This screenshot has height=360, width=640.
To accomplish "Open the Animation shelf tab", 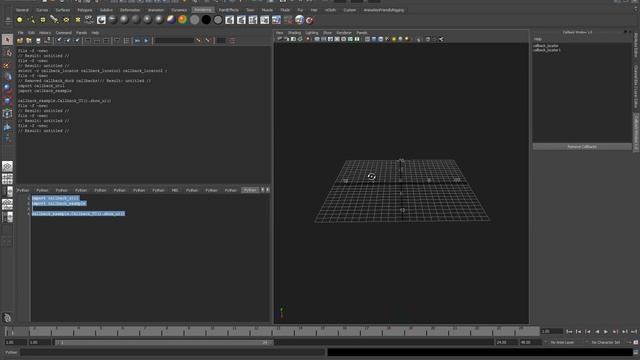I will [x=156, y=10].
